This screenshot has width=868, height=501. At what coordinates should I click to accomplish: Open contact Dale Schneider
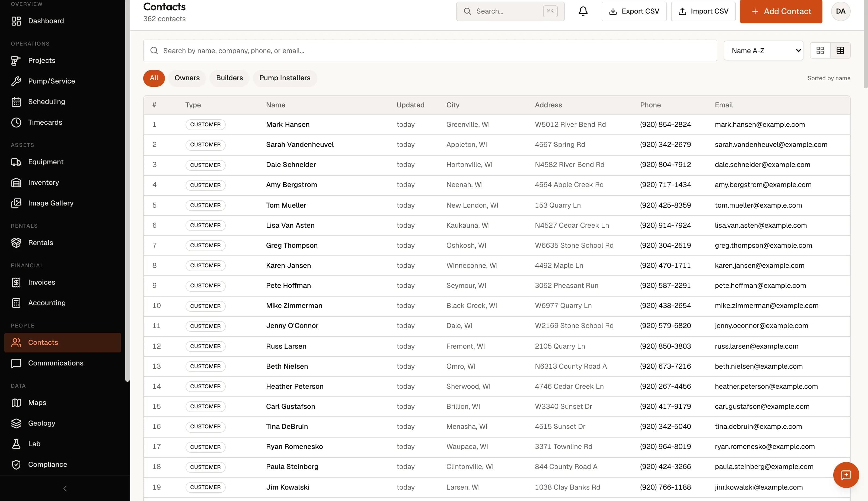[291, 165]
